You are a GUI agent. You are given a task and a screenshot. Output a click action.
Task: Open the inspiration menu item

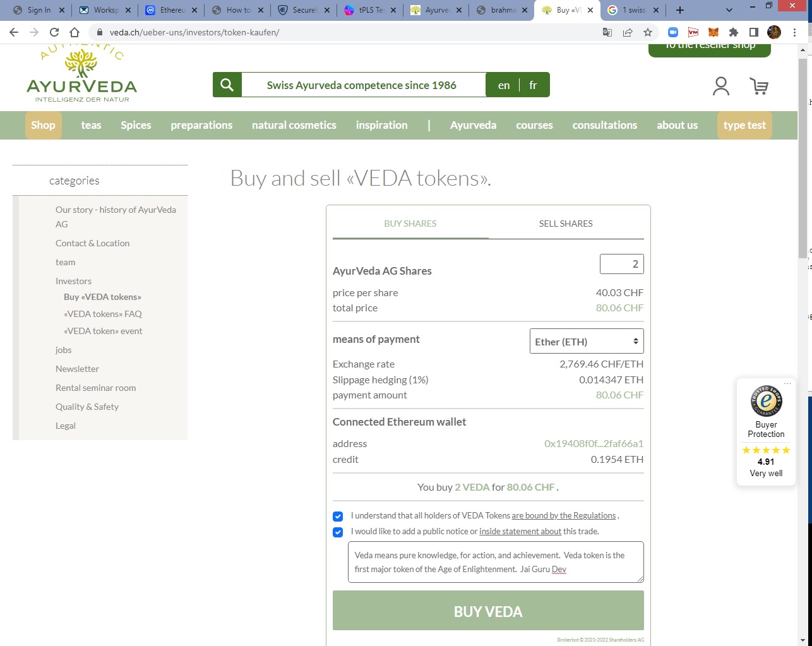coord(381,125)
